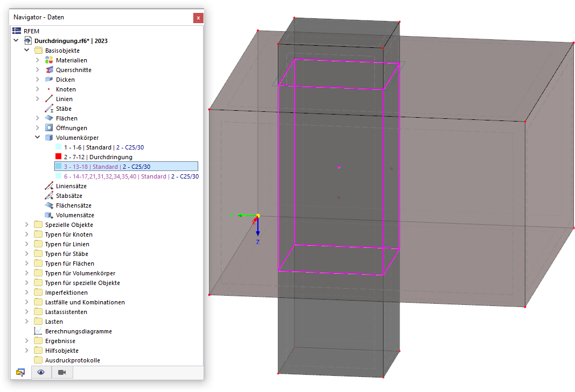The width and height of the screenshot is (575, 392).
Task: Click the coordinate axis origin in viewport
Action: [258, 216]
